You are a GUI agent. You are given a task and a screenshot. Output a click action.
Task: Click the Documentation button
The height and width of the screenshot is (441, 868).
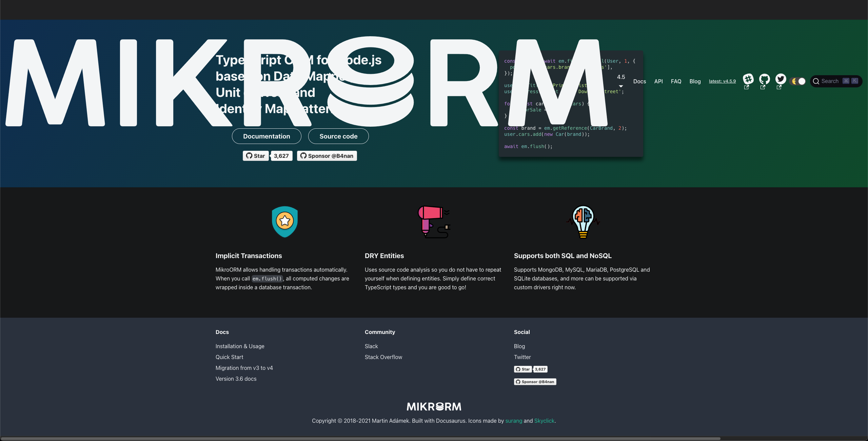[267, 136]
